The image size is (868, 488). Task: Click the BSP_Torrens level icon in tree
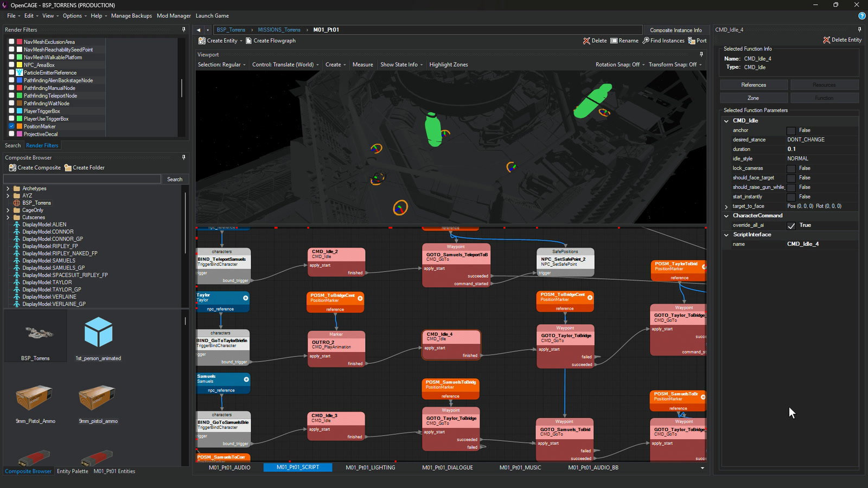pyautogui.click(x=17, y=203)
